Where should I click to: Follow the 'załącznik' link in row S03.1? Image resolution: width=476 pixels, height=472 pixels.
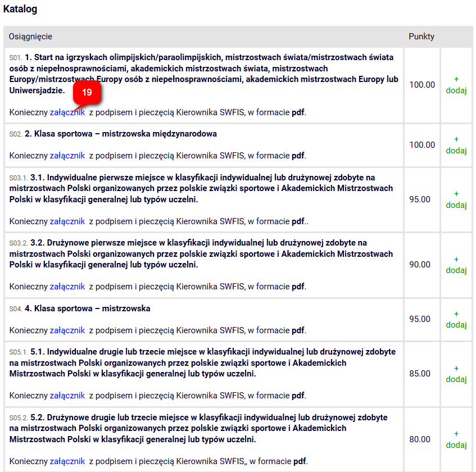67,221
